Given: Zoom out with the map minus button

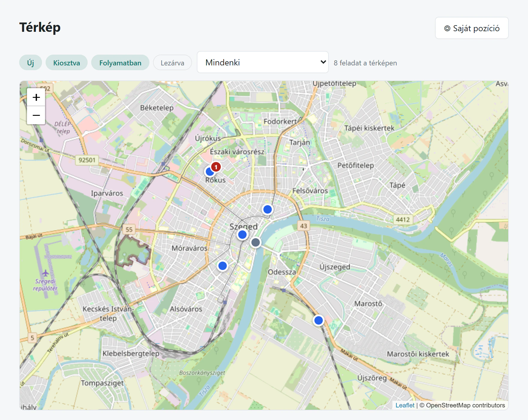Looking at the screenshot, I should (36, 115).
